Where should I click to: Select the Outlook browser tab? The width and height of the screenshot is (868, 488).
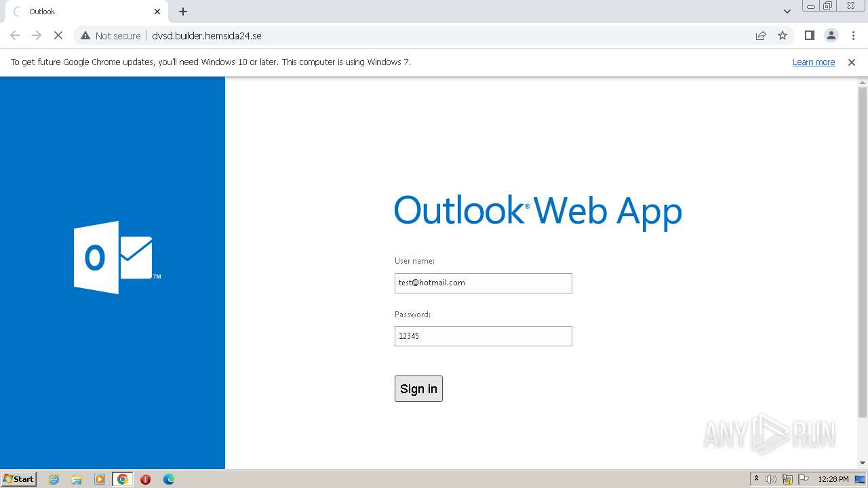[x=87, y=12]
